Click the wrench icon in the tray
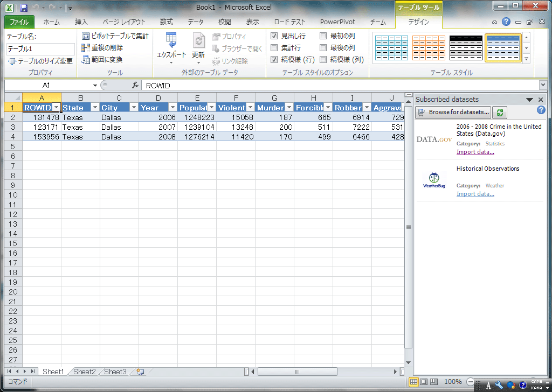 [x=499, y=386]
